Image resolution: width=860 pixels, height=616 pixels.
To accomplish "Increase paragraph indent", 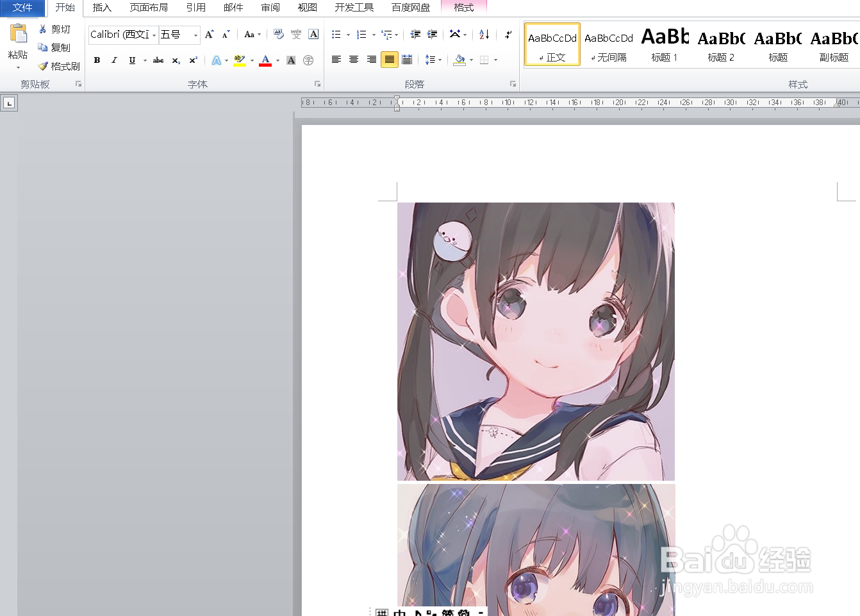I will click(x=432, y=35).
